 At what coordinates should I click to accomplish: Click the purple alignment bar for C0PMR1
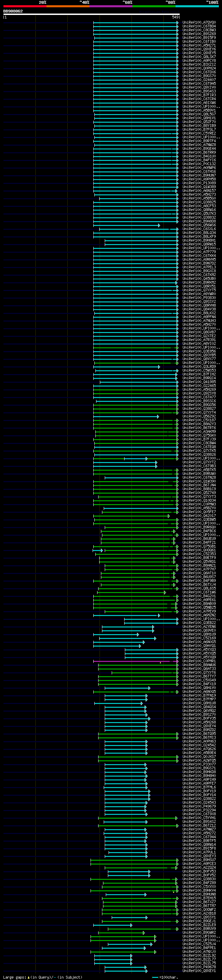136,661
